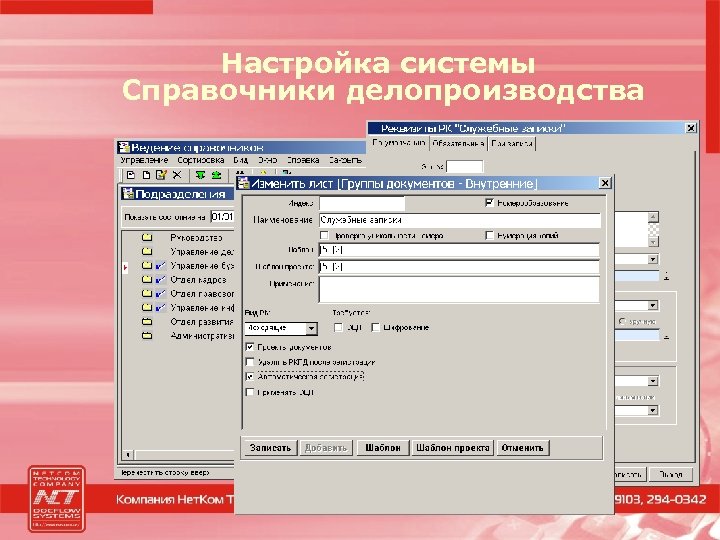Screen dimensions: 720x540
Task: Click the Отменить button
Action: point(523,448)
